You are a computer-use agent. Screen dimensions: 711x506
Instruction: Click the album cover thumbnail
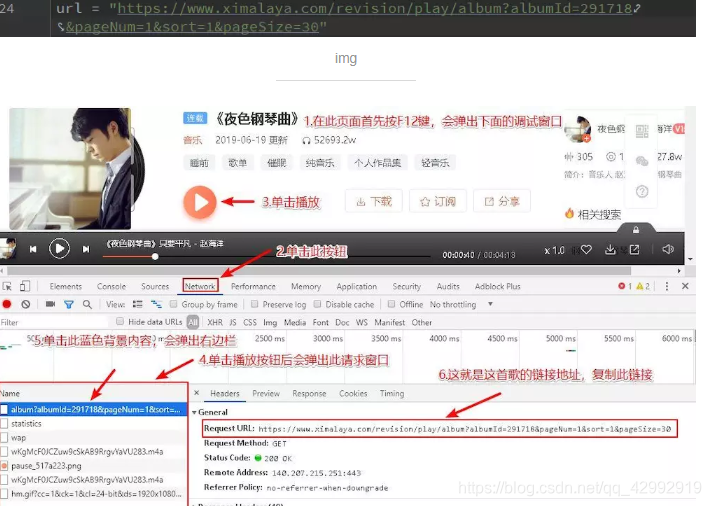[70, 169]
